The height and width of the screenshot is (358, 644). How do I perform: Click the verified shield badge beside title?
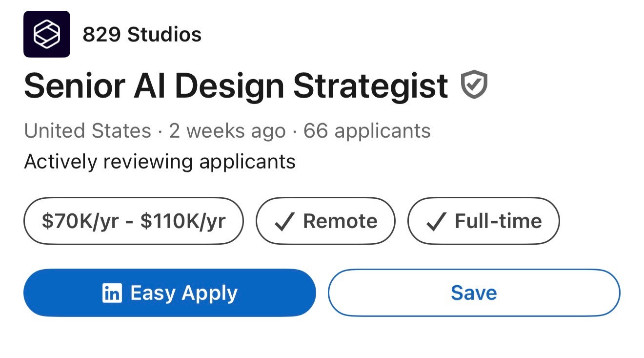(474, 85)
